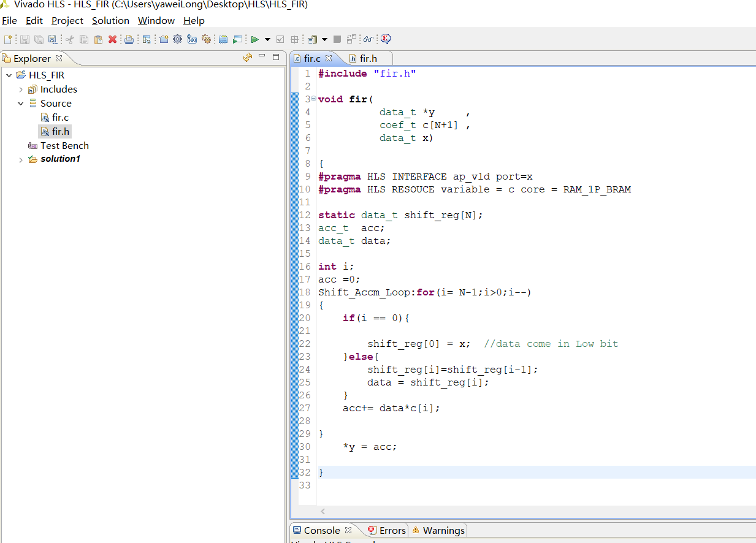
Task: Run C Synthesis with green play button
Action: click(254, 39)
